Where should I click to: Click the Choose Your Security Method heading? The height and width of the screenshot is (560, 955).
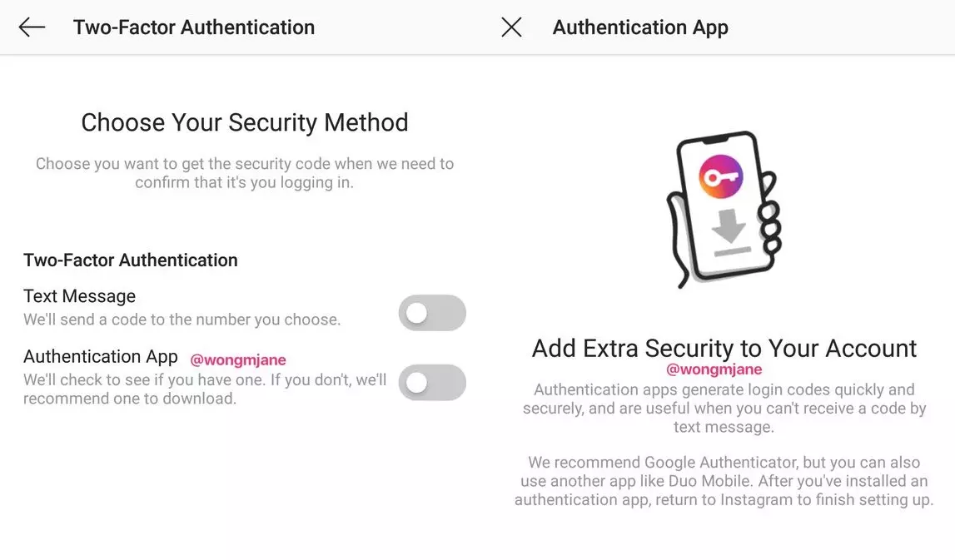tap(245, 122)
